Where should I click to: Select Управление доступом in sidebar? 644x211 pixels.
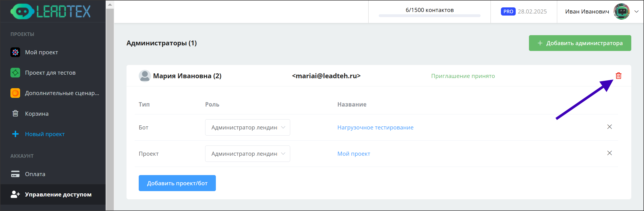pos(58,194)
